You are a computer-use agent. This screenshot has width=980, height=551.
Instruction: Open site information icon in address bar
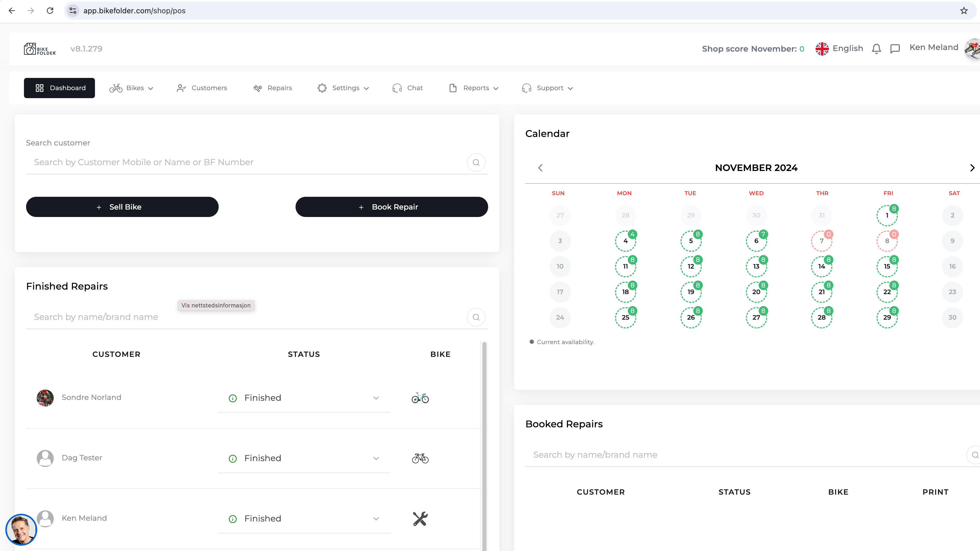click(73, 11)
